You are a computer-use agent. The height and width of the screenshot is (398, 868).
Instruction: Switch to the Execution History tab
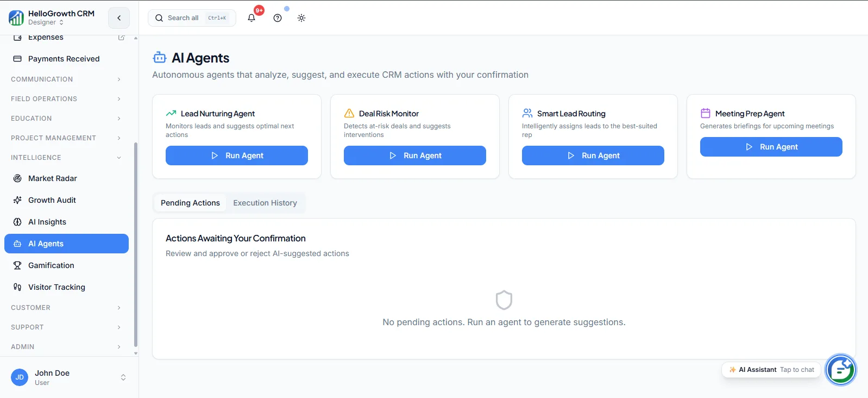(265, 203)
